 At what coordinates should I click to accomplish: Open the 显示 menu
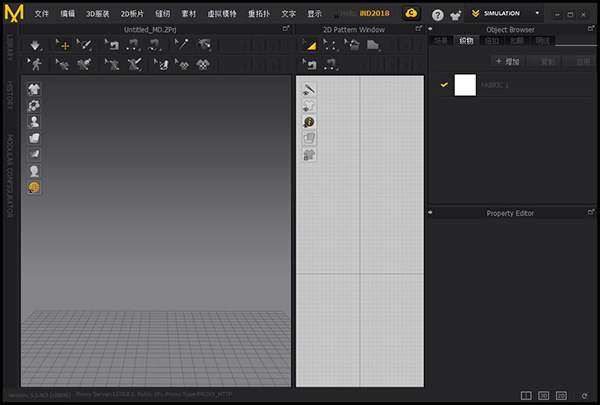coord(315,14)
